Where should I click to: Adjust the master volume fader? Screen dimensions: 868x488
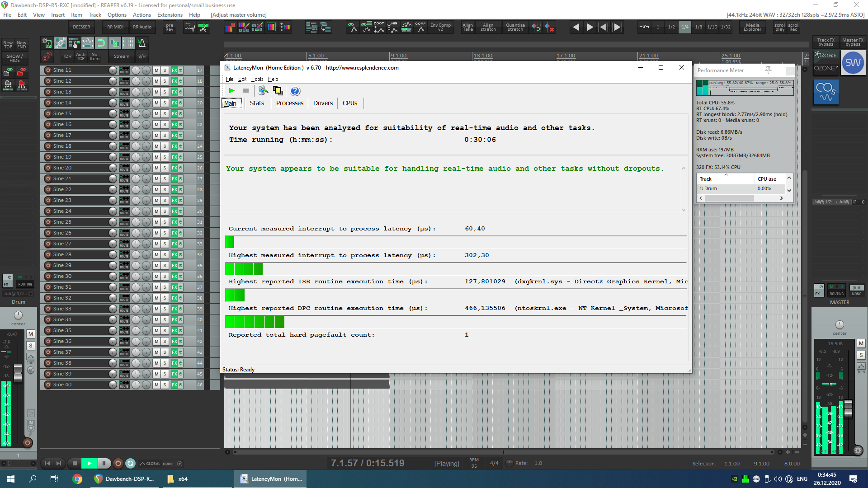(x=848, y=408)
